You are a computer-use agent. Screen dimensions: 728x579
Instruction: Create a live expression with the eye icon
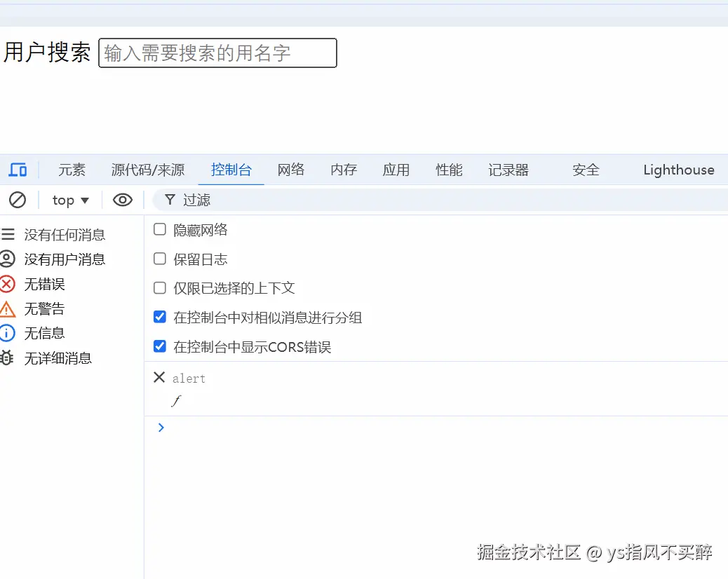point(122,200)
